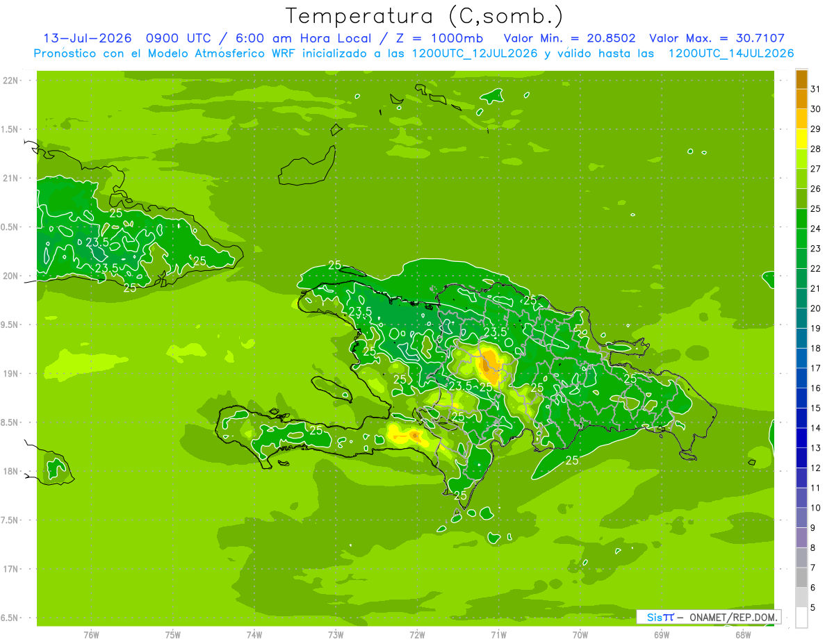Click "Valor Max. = 30.7107" readout
Screen dimensions: 834x644
point(717,38)
